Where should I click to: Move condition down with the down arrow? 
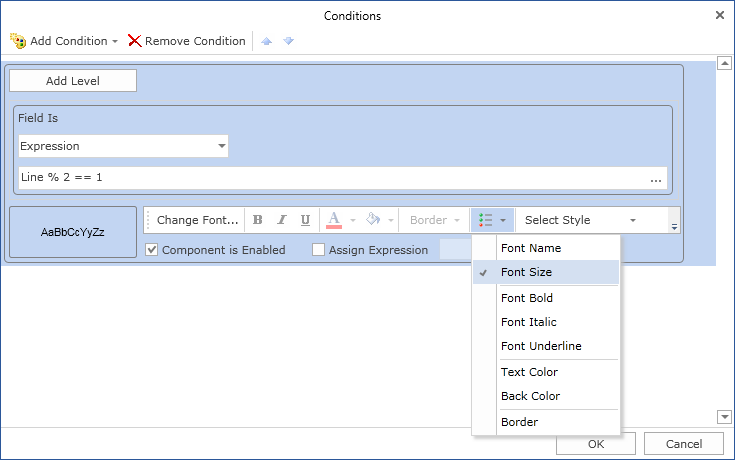[288, 41]
